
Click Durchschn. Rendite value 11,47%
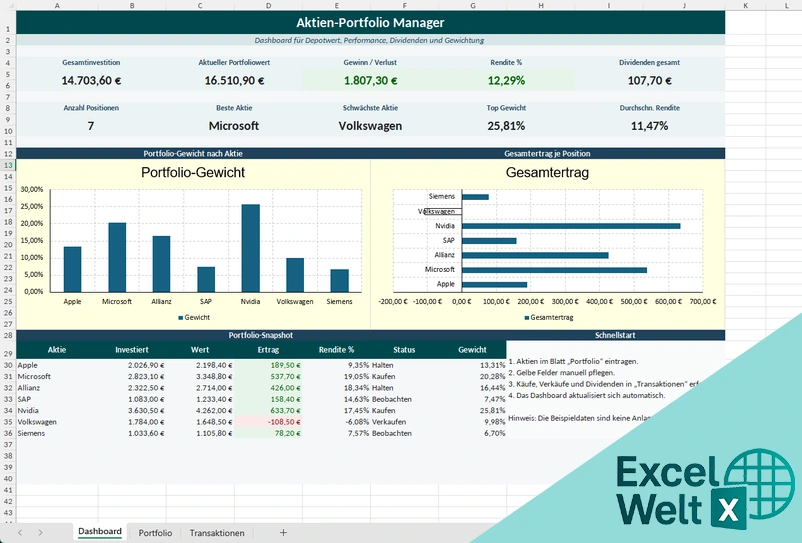(650, 126)
